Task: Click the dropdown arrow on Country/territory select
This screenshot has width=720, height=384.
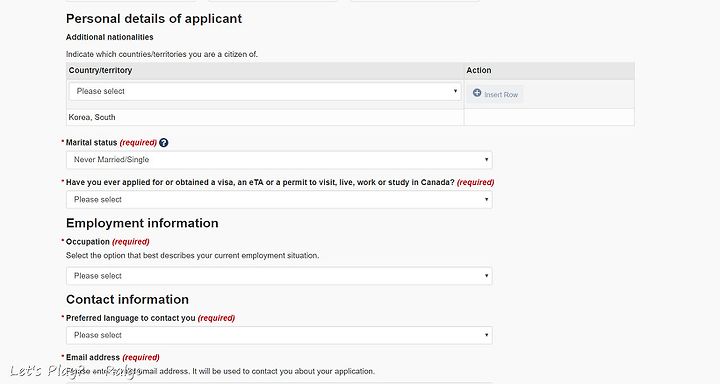Action: coord(455,91)
